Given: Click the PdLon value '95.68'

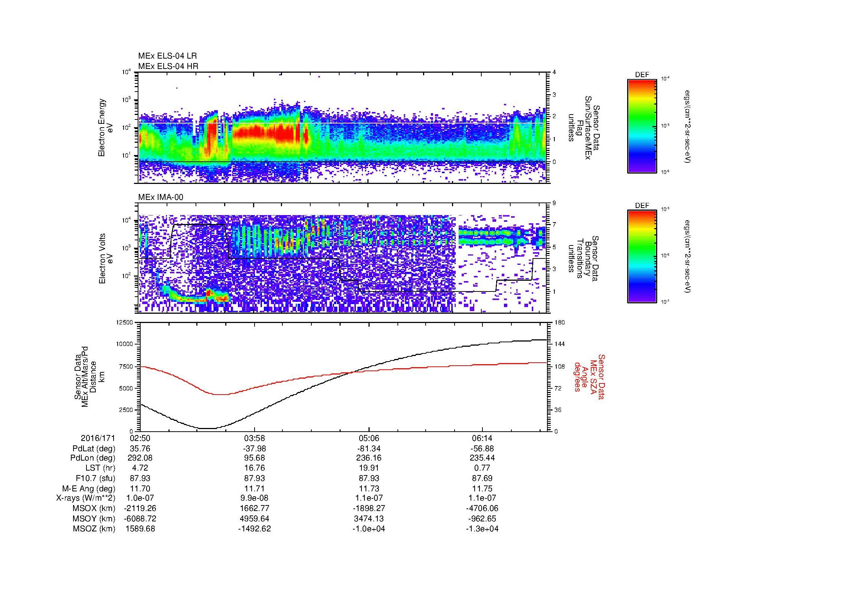Looking at the screenshot, I should click(x=255, y=458).
